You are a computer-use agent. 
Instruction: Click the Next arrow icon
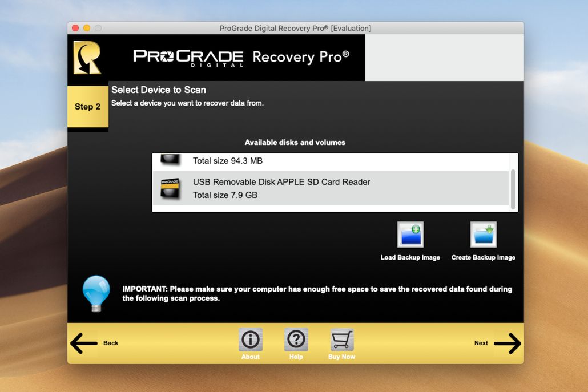(508, 343)
